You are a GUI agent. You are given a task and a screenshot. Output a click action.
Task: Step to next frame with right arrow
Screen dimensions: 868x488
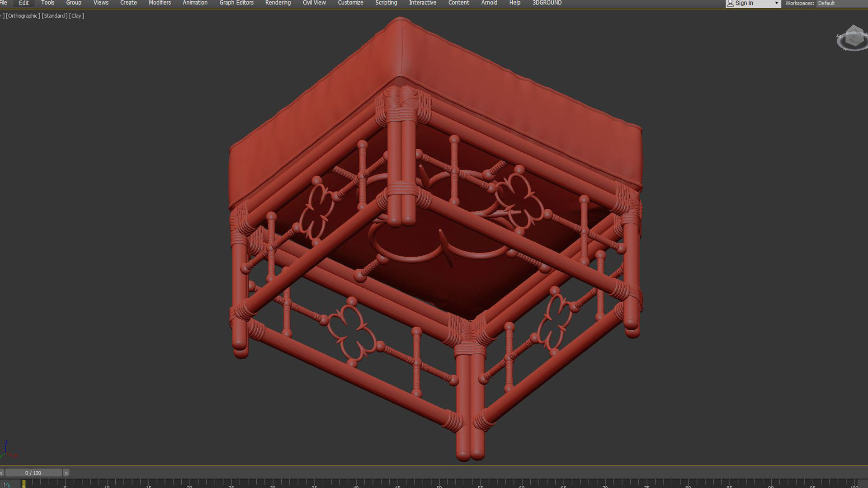(x=66, y=473)
